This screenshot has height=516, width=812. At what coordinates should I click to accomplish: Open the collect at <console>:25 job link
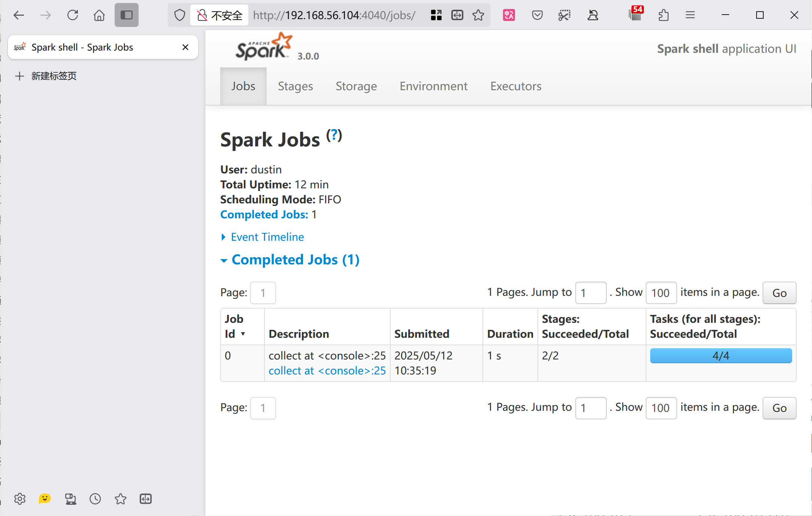click(327, 371)
